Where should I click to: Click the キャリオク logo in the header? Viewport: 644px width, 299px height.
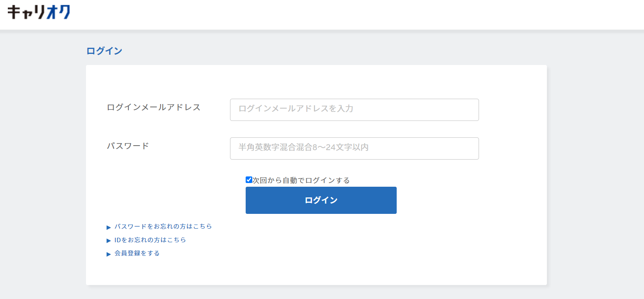pyautogui.click(x=39, y=12)
